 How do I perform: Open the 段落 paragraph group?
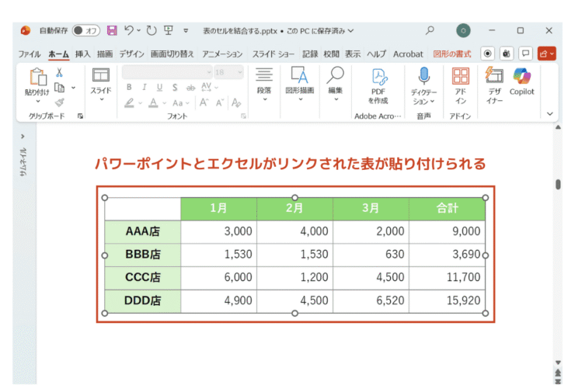point(264,85)
